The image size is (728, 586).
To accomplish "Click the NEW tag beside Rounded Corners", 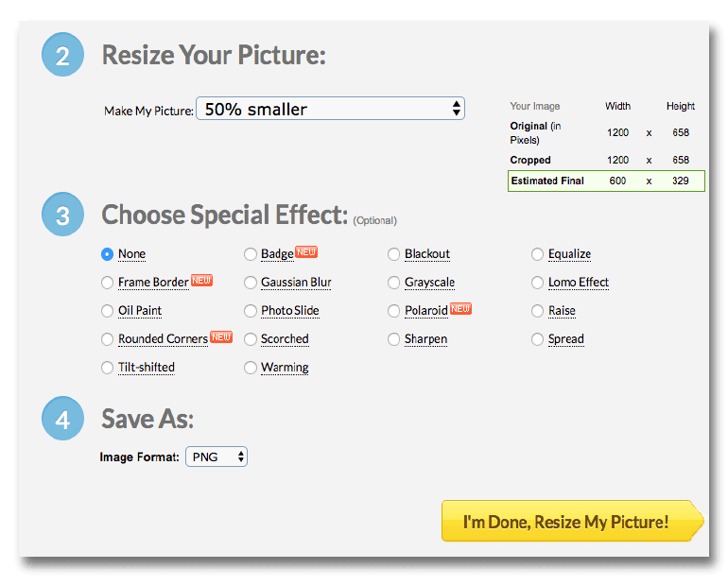I will click(x=220, y=336).
